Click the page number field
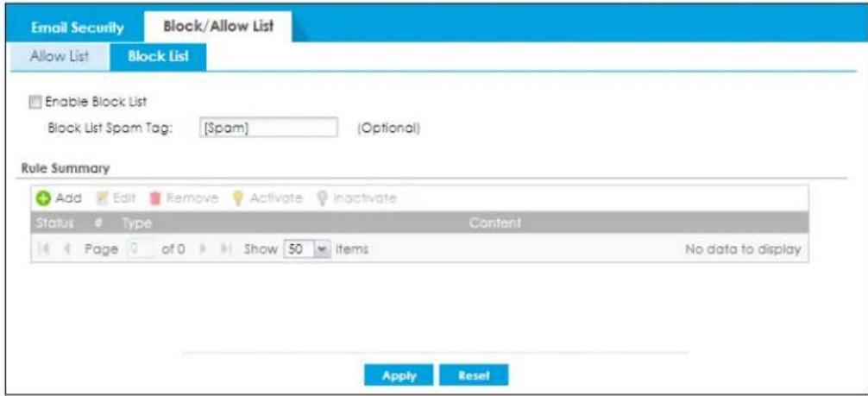Screen dimensions: 868x396 (x=141, y=248)
